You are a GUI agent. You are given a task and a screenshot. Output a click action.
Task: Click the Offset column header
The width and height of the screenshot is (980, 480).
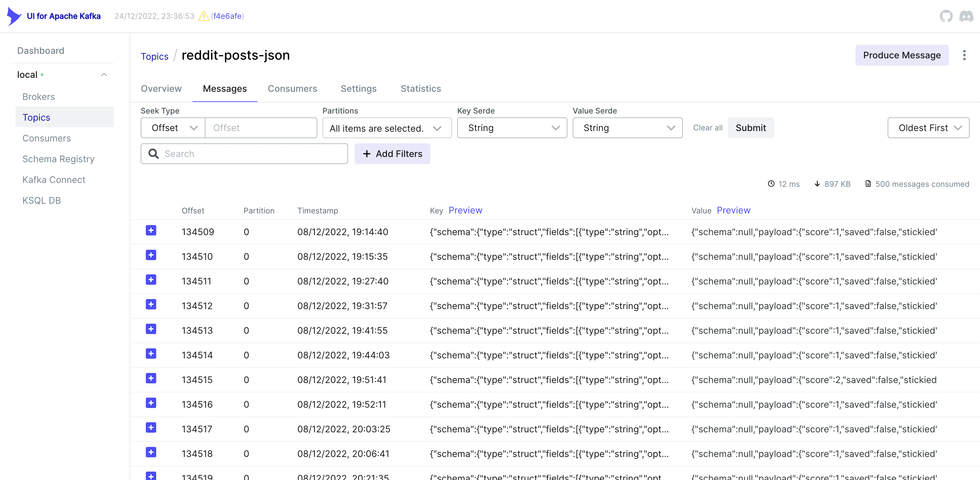193,210
